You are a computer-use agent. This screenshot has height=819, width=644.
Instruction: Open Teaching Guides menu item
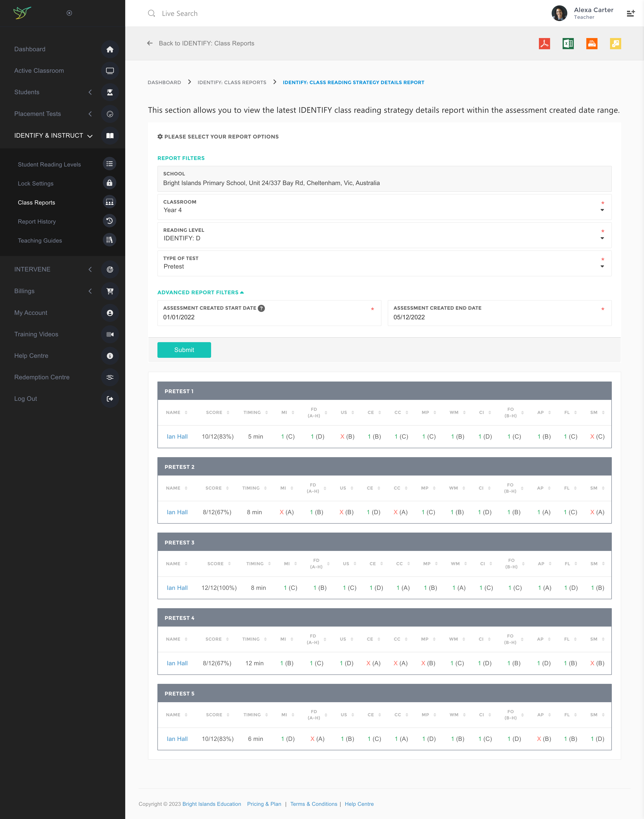pos(40,241)
